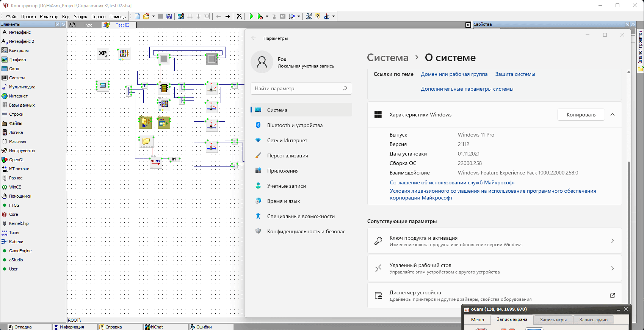Open Защита системы link

pos(515,74)
